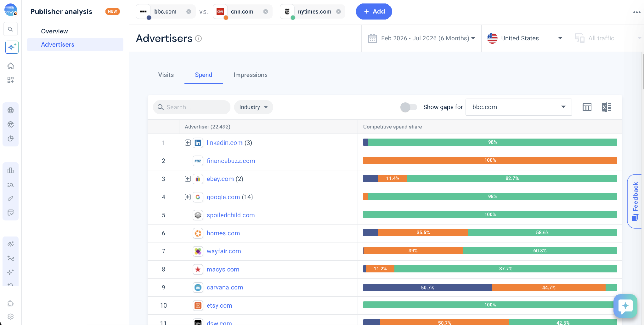Open the bbc.com gaps dropdown
This screenshot has width=644, height=325.
point(519,107)
